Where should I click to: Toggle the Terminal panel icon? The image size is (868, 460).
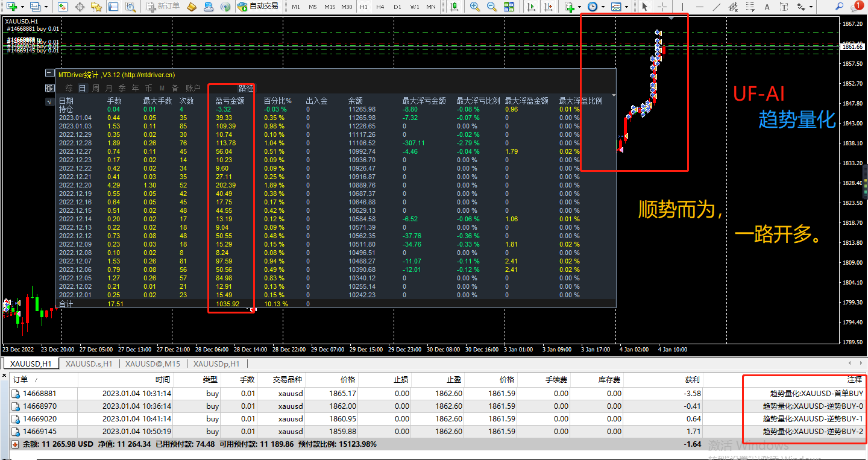[112, 7]
